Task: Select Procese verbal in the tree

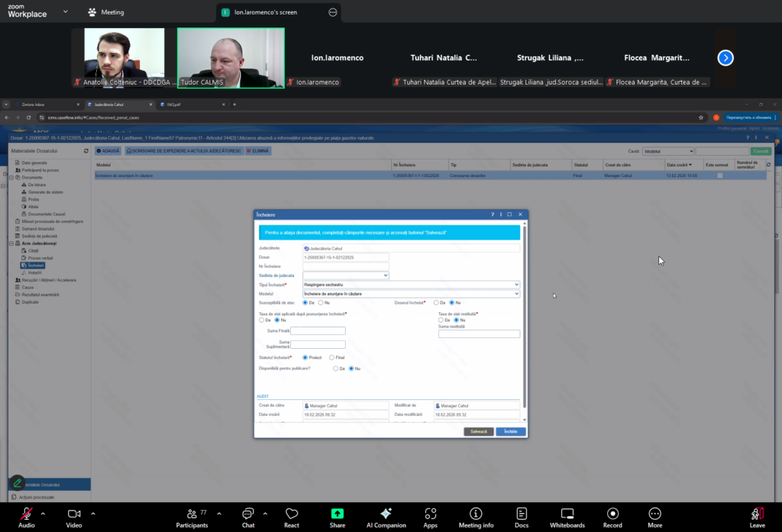Action: click(x=40, y=258)
